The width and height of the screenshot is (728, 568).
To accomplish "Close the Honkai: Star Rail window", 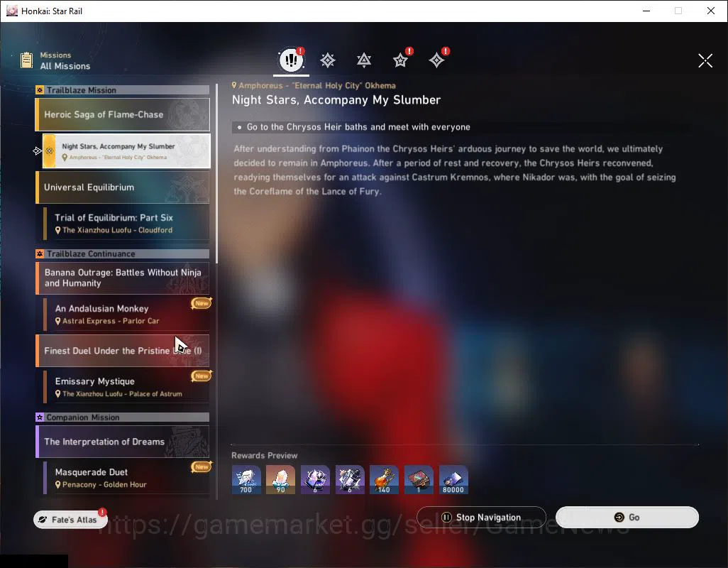I will [711, 11].
